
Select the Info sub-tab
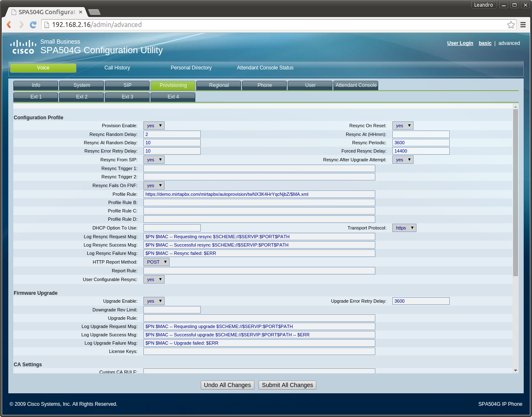pyautogui.click(x=36, y=85)
